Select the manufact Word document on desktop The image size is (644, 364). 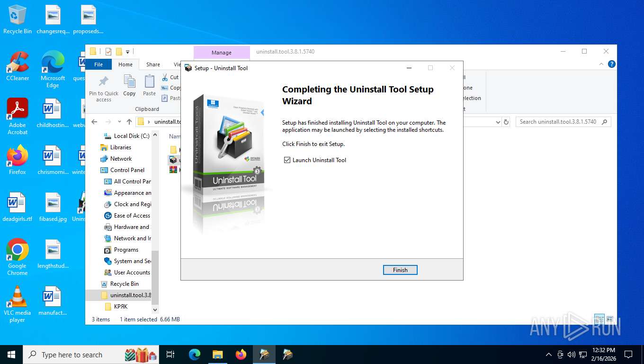pos(53,301)
